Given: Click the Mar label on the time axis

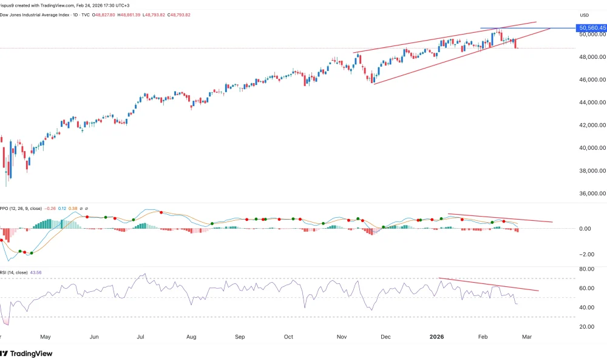Looking at the screenshot, I should 526,337.
